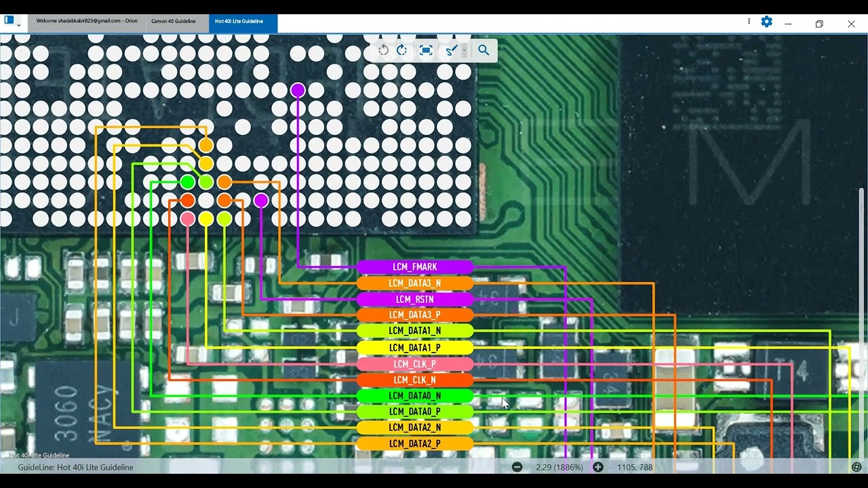The image size is (868, 488).
Task: Click the GuideLine: Hot 40i Lite Guideline status text
Action: 76,467
